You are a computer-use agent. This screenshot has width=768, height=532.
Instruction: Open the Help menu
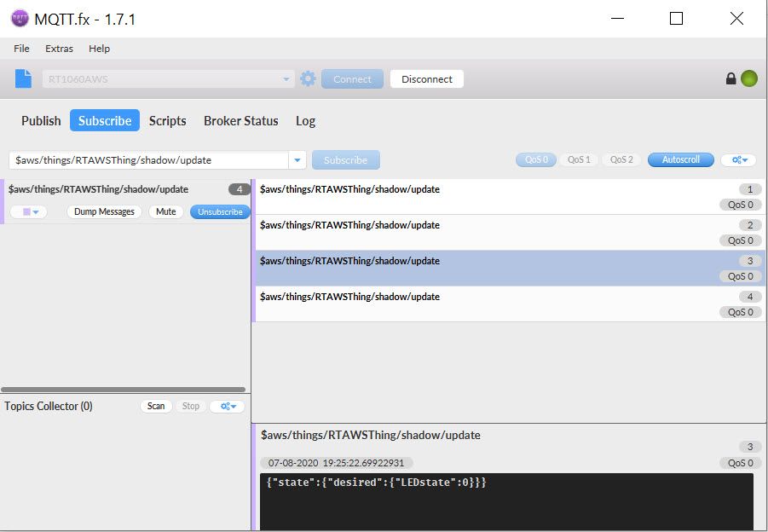coord(100,49)
